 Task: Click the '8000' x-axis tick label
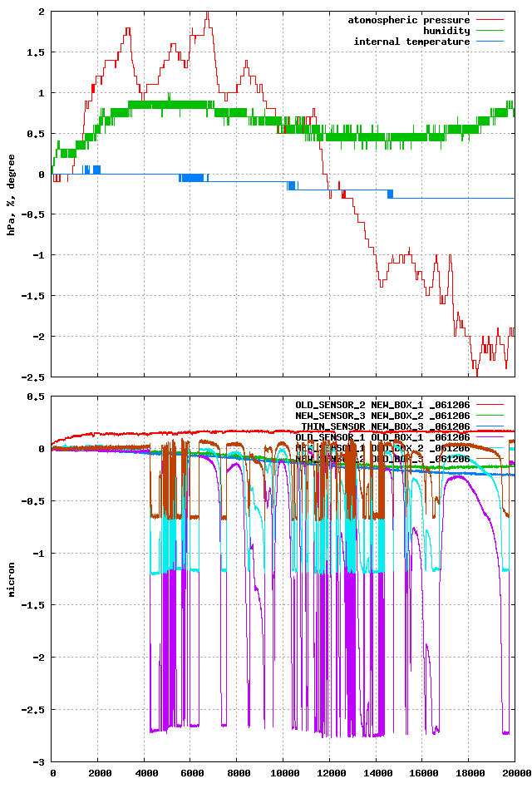239,773
